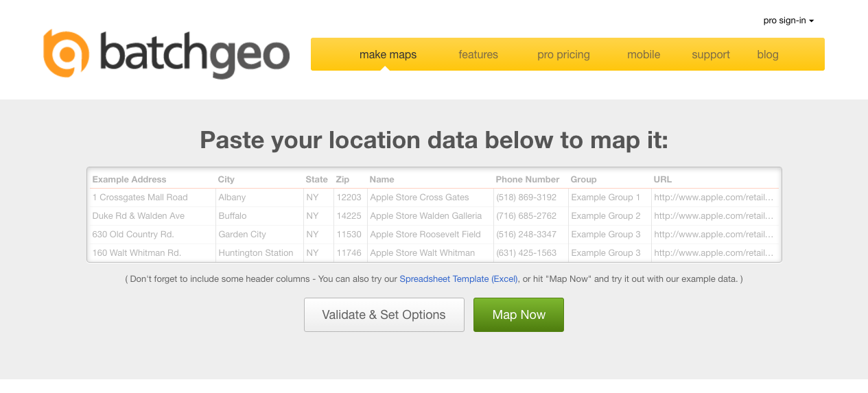The image size is (868, 393).
Task: Open the Spreadsheet Template (Excel) link
Action: pyautogui.click(x=458, y=279)
